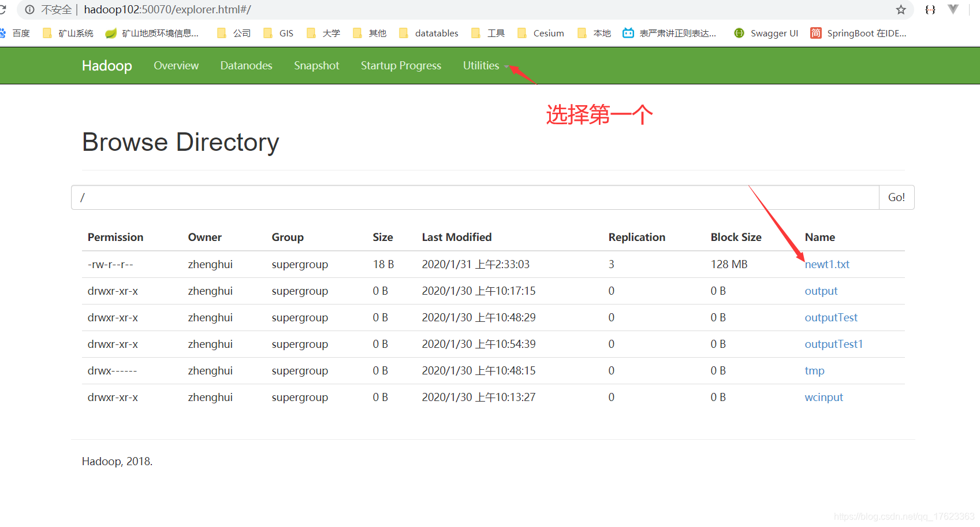The width and height of the screenshot is (980, 527).
Task: Expand the Utilities dropdown menu
Action: point(486,66)
